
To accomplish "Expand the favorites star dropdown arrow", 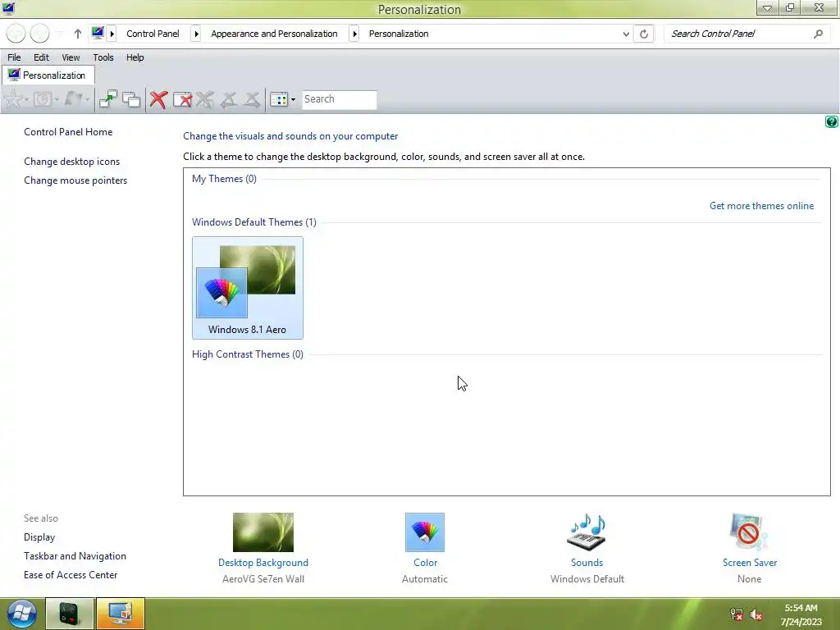I will [26, 99].
